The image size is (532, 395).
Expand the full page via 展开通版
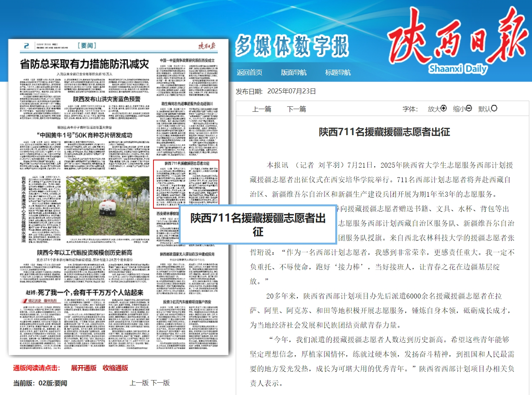click(84, 368)
